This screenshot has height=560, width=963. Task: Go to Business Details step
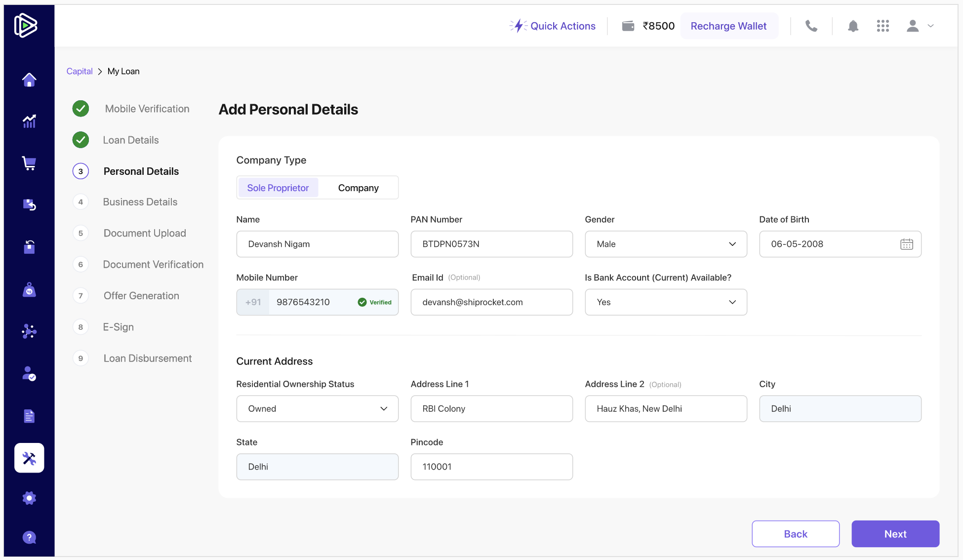click(x=140, y=202)
